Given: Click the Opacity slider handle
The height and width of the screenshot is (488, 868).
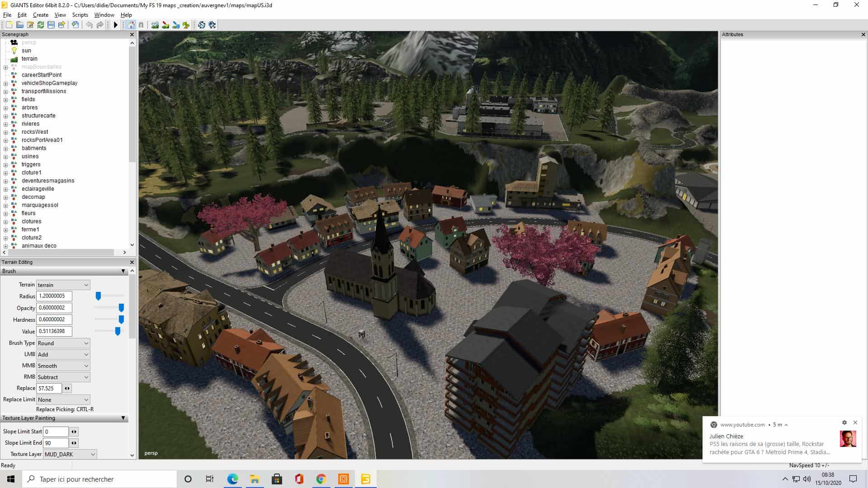Looking at the screenshot, I should point(121,308).
